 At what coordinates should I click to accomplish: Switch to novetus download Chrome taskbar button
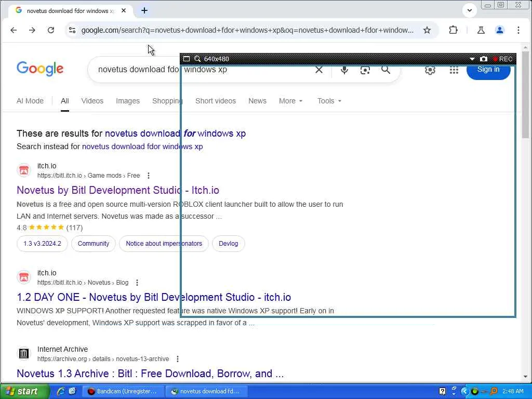point(207,391)
